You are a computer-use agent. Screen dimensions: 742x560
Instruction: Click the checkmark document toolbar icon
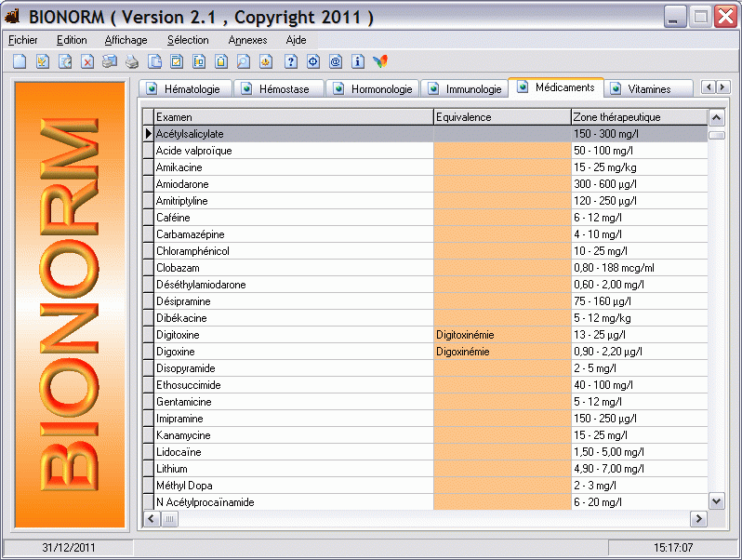point(177,61)
